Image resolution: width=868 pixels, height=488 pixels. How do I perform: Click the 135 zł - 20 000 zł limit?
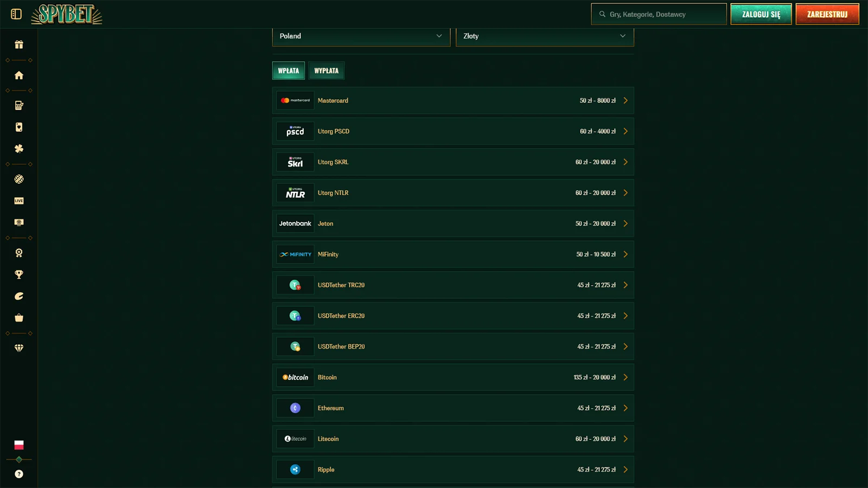(x=595, y=377)
